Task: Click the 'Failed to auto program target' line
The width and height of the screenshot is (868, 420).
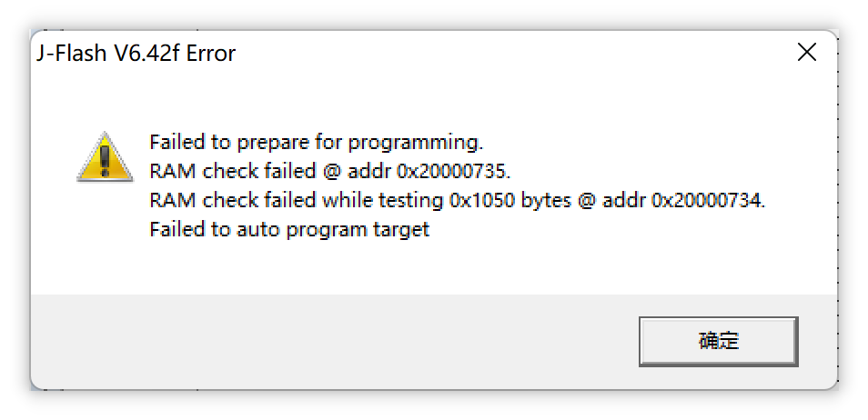Action: click(x=289, y=229)
